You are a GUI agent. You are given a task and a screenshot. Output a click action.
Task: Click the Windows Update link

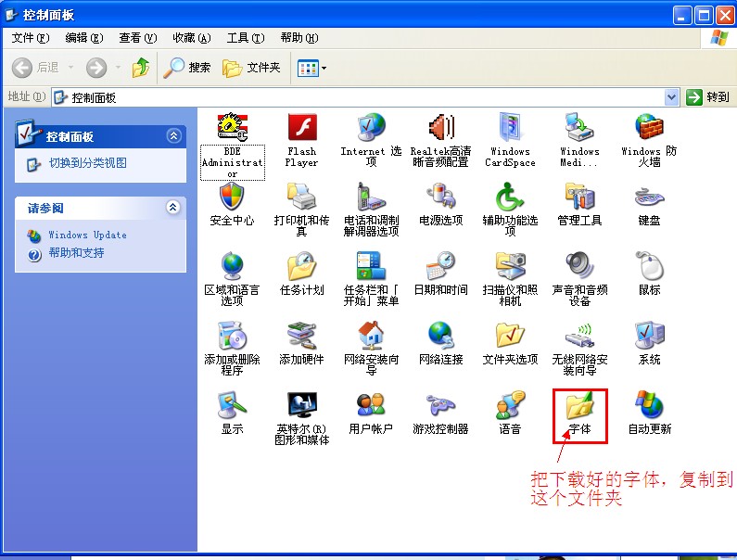tap(87, 235)
